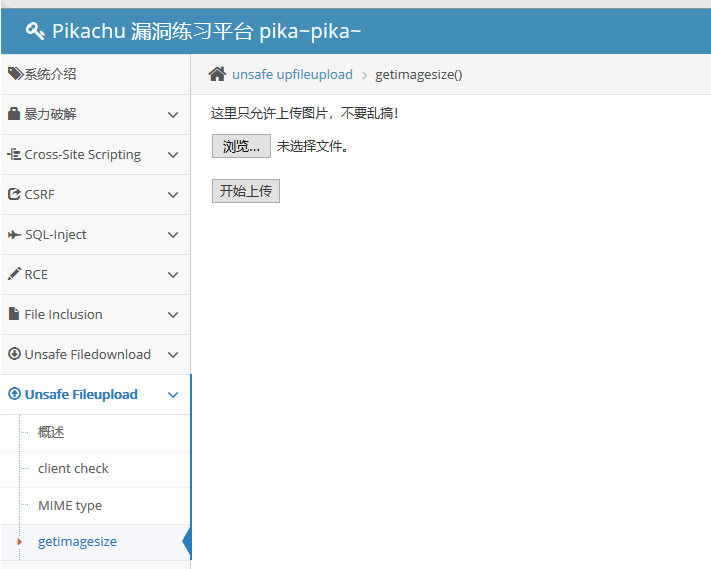Click the 未选择文件 file status text
This screenshot has height=569, width=711.
[x=312, y=146]
